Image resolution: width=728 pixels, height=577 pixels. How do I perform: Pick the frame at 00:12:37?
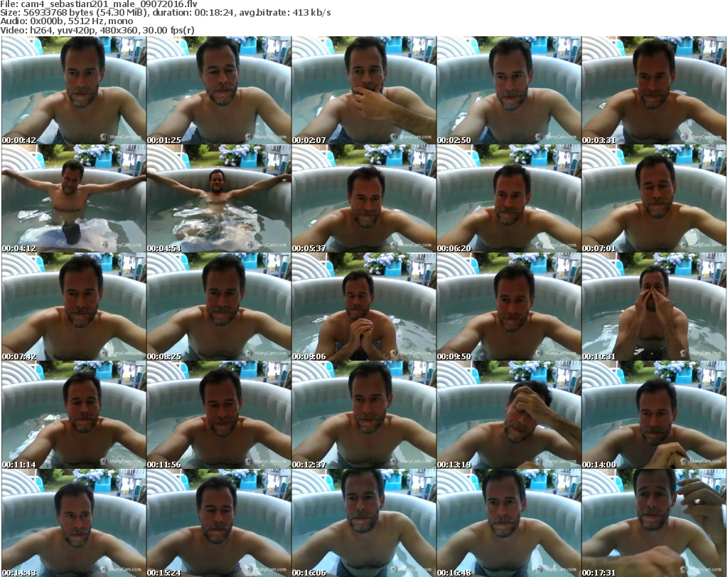(363, 415)
